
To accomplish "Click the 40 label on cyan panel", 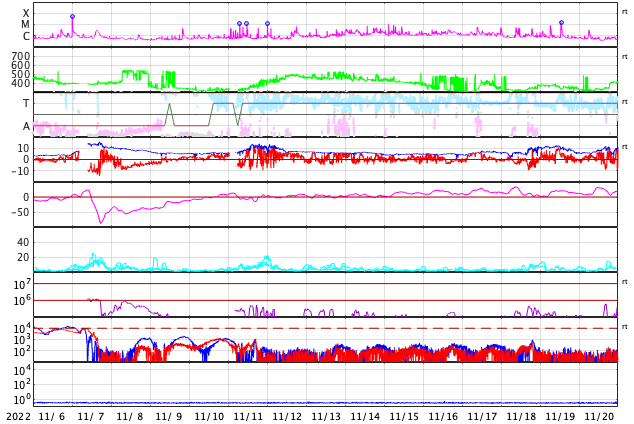I will tap(23, 242).
